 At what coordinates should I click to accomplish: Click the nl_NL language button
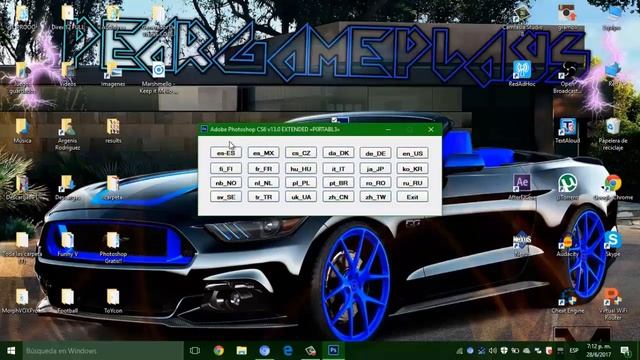[x=263, y=183]
